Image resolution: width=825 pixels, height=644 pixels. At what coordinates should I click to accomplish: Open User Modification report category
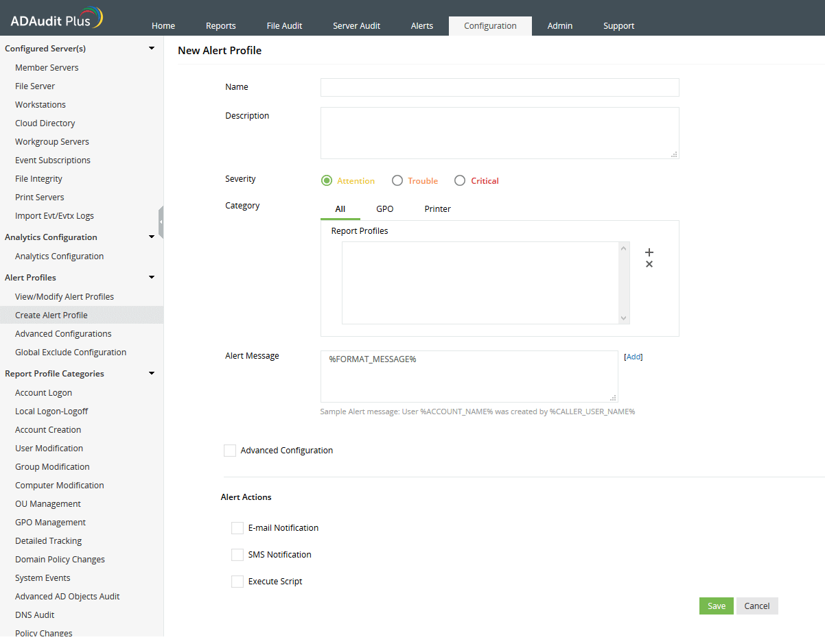tap(49, 449)
